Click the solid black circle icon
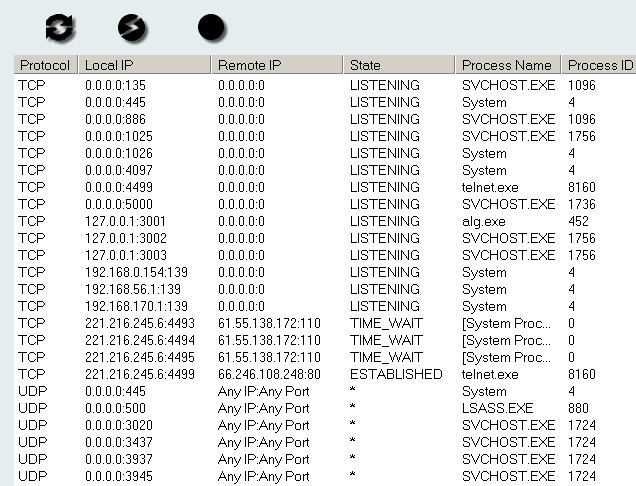 [x=211, y=28]
